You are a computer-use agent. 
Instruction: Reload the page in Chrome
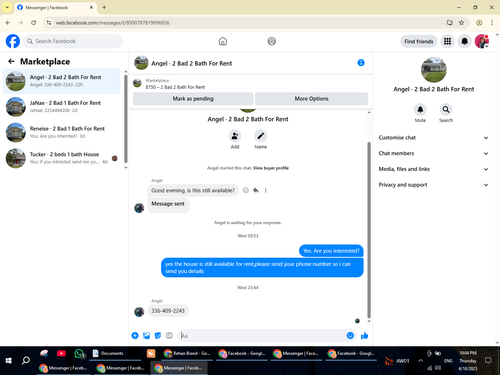click(33, 23)
